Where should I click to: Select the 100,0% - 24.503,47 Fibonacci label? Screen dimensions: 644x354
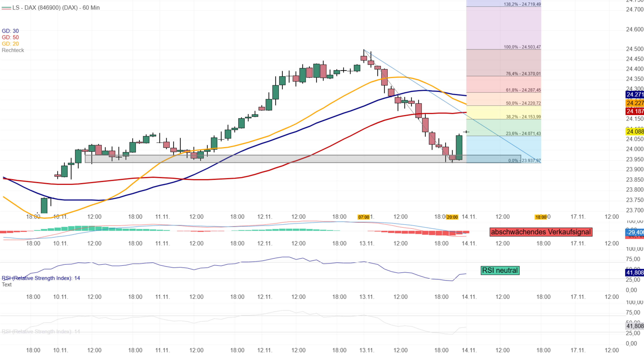[x=522, y=47]
